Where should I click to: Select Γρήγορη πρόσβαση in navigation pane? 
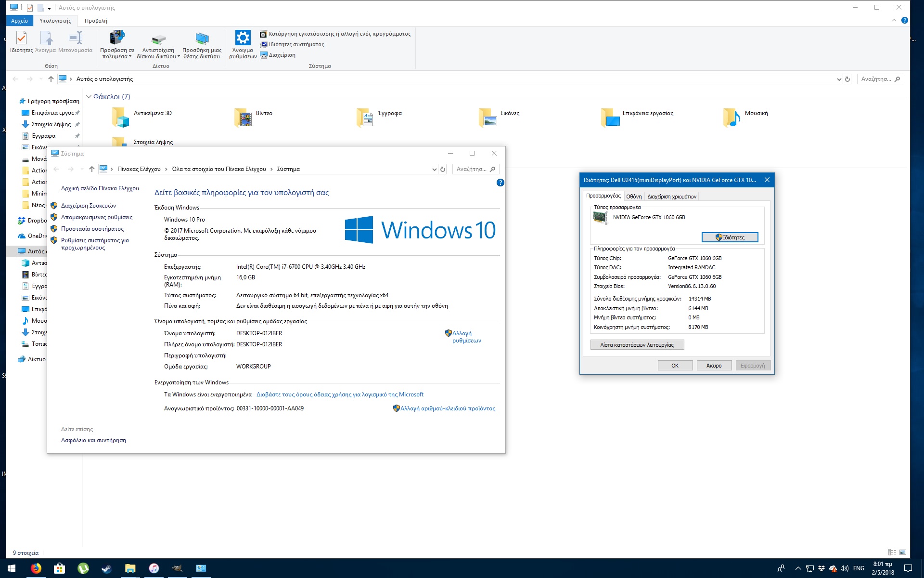(x=53, y=101)
